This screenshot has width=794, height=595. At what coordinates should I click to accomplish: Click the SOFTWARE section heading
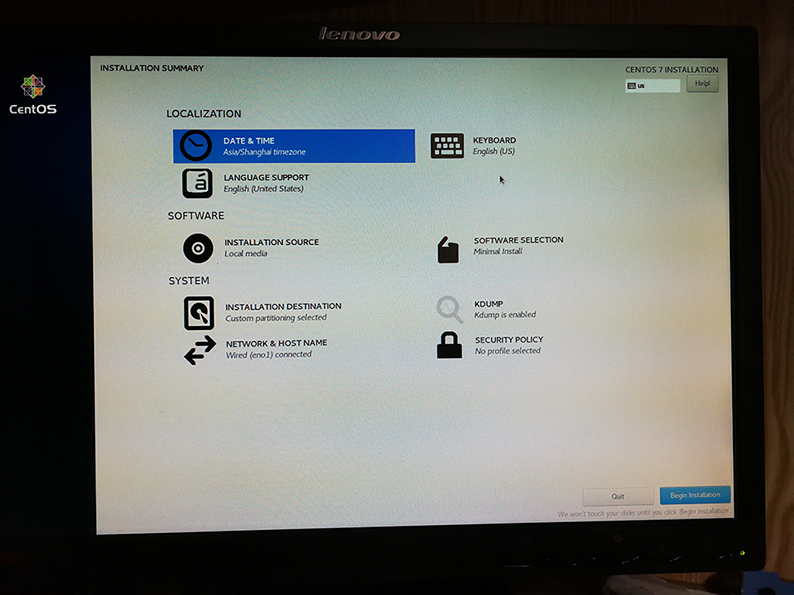tap(196, 216)
